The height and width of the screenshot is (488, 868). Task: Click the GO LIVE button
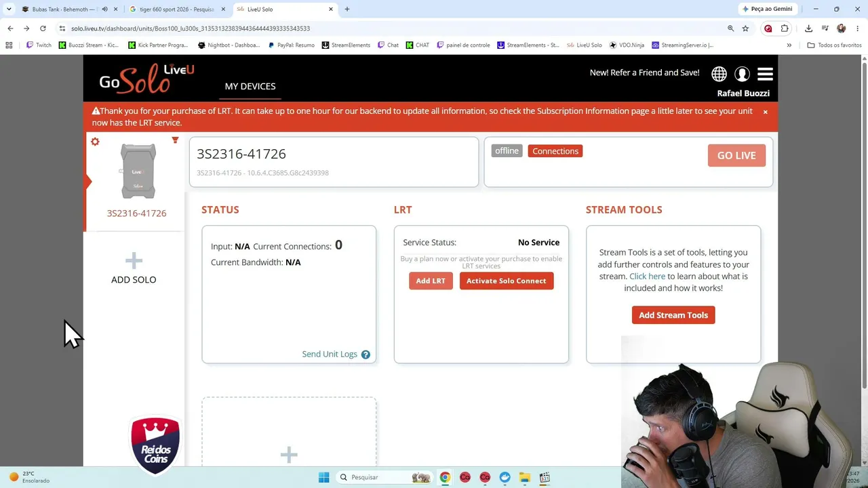click(x=736, y=156)
